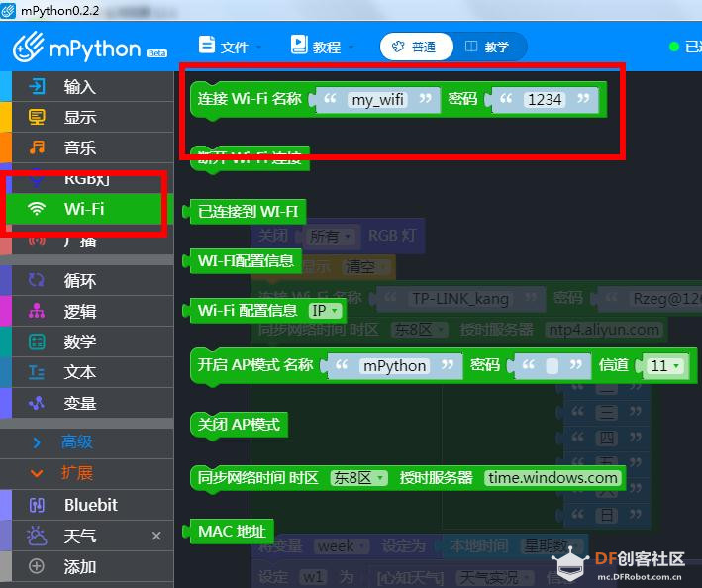Click the 输入 input category icon

tap(37, 86)
